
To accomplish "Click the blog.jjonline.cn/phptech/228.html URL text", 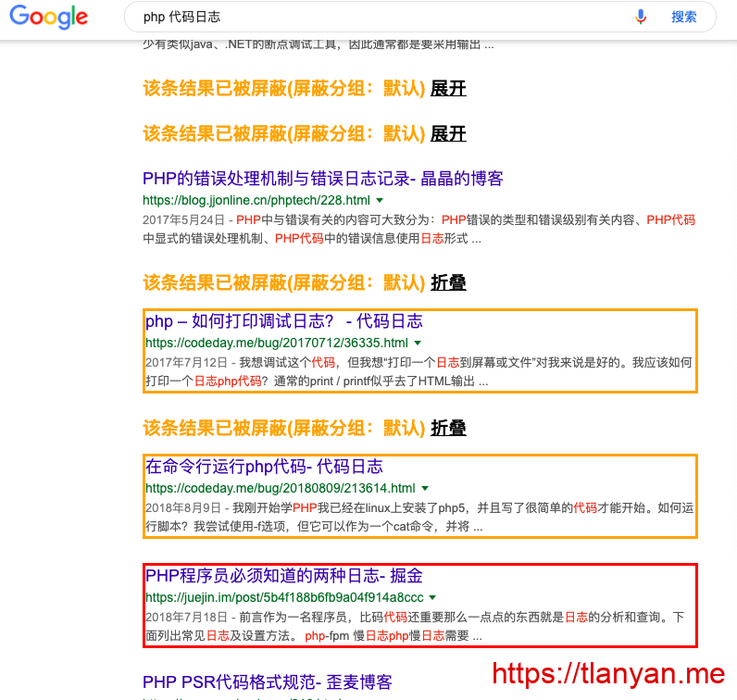I will pyautogui.click(x=256, y=200).
